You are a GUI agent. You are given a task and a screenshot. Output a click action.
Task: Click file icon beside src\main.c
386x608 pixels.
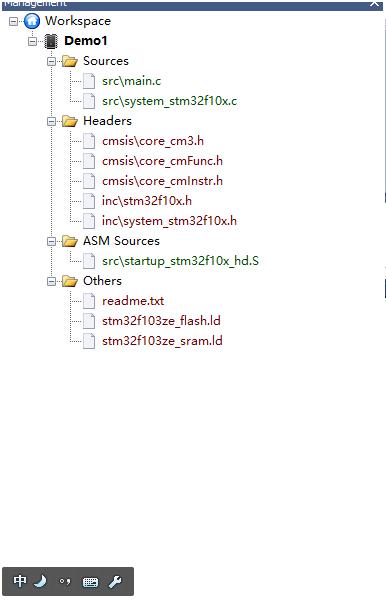(89, 81)
